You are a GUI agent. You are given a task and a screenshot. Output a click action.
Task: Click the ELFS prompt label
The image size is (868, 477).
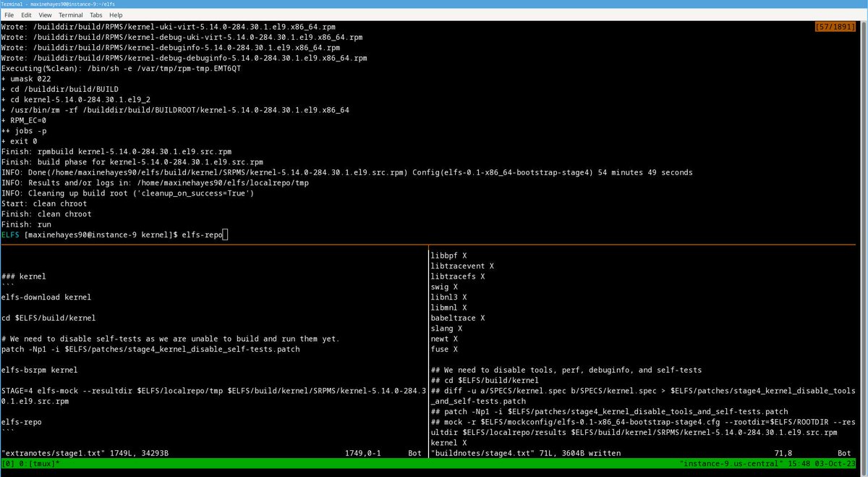11,235
